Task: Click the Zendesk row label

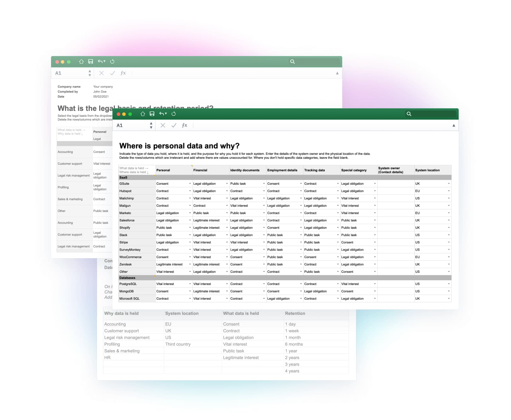Action: click(x=126, y=264)
